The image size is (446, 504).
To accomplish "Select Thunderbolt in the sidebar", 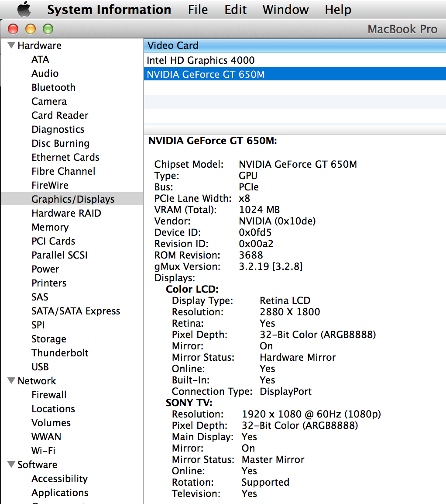I will tap(60, 353).
